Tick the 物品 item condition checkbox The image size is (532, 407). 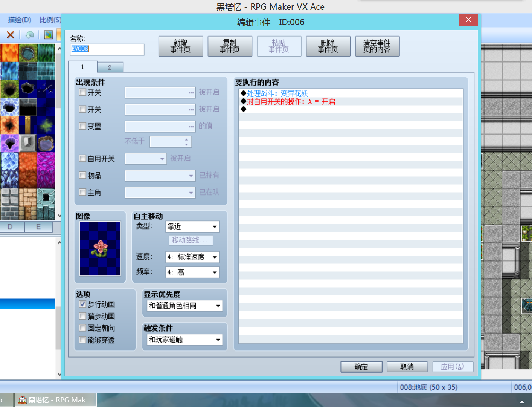click(82, 175)
